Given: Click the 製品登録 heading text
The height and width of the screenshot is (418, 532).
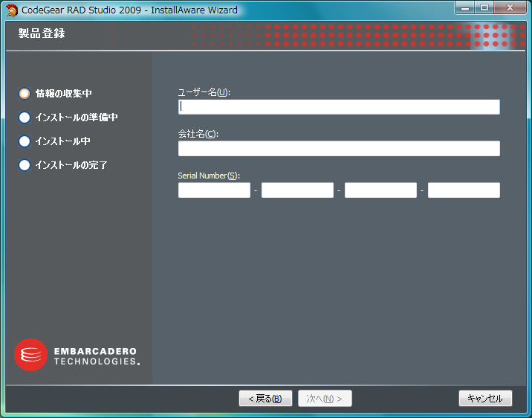Looking at the screenshot, I should click(42, 33).
